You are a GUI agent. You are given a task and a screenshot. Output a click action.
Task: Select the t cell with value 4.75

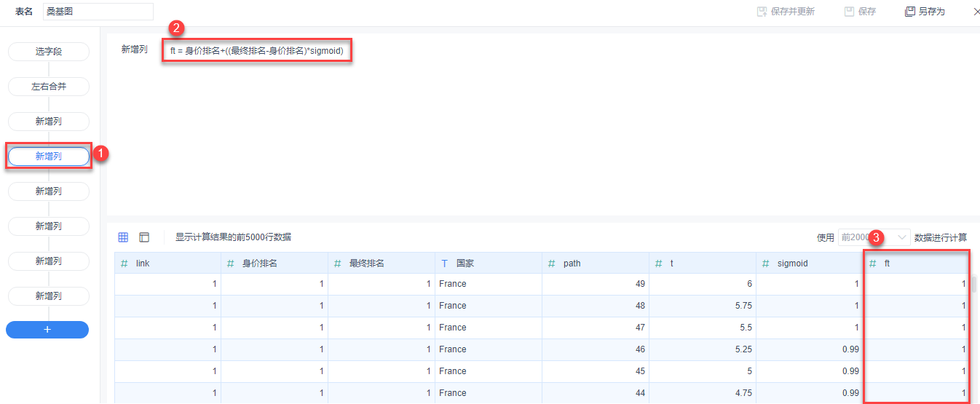703,393
